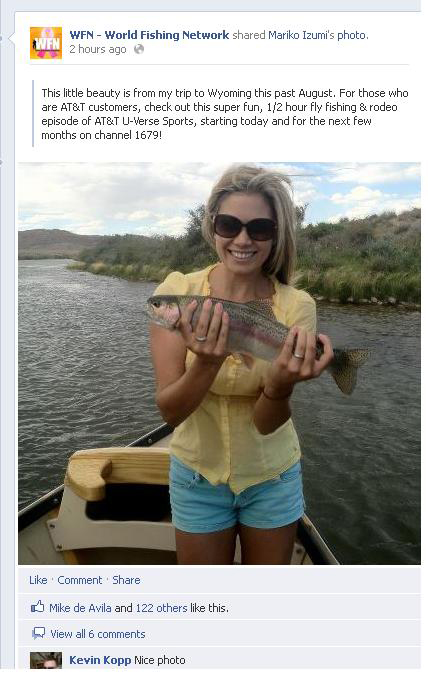The height and width of the screenshot is (673, 428).
Task: Like this post
Action: [38, 580]
